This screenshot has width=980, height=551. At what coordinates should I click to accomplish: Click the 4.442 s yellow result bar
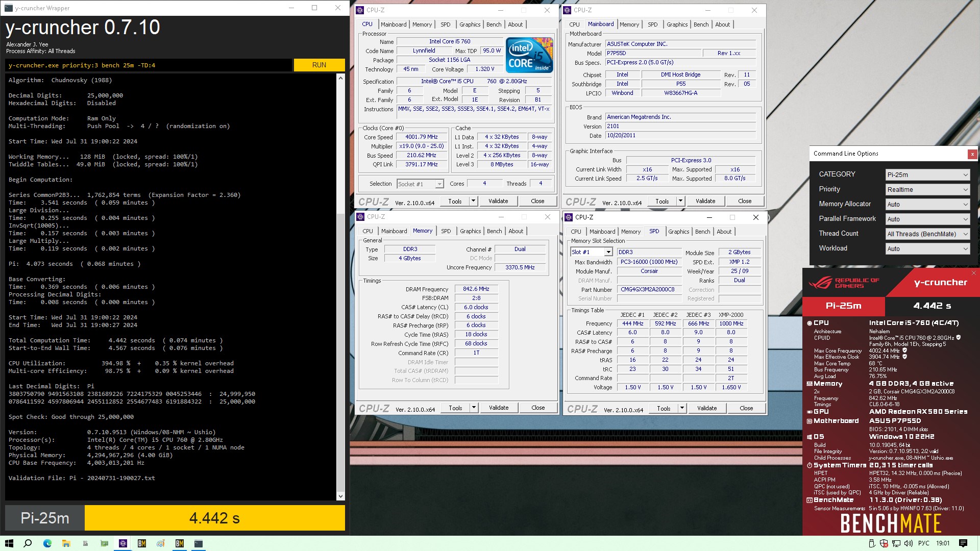[214, 518]
